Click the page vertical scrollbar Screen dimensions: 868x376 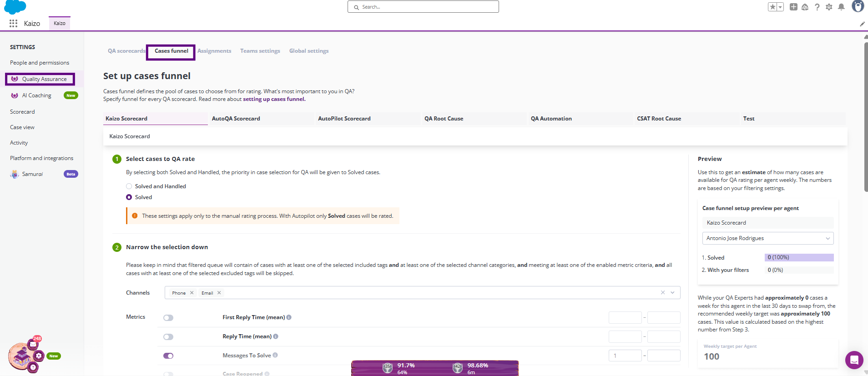point(866,117)
